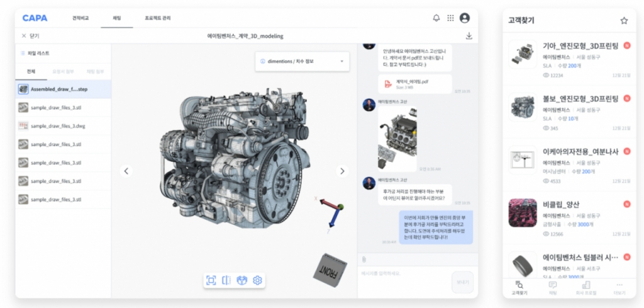The image size is (644, 308).
Task: Open the engine photo in chat
Action: click(x=397, y=139)
